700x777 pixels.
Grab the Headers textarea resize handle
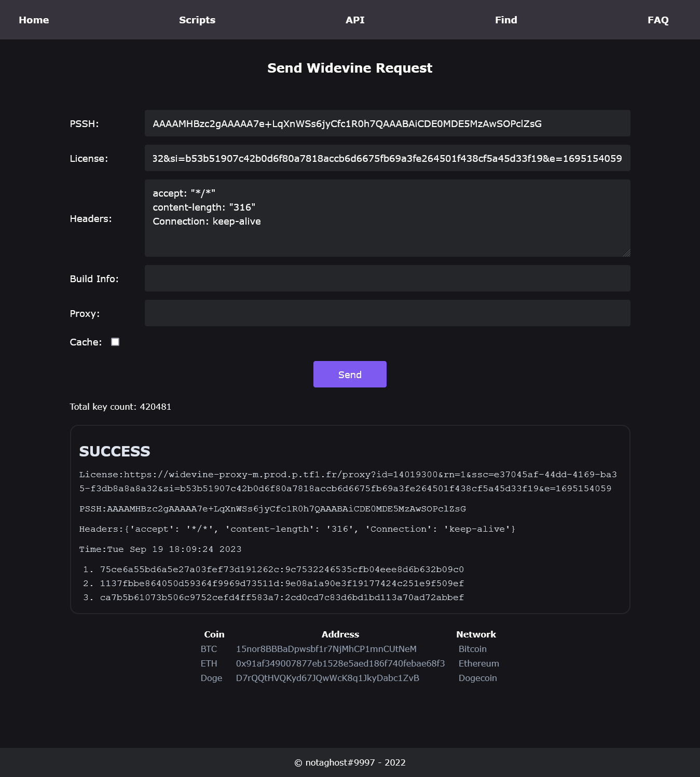pyautogui.click(x=627, y=253)
